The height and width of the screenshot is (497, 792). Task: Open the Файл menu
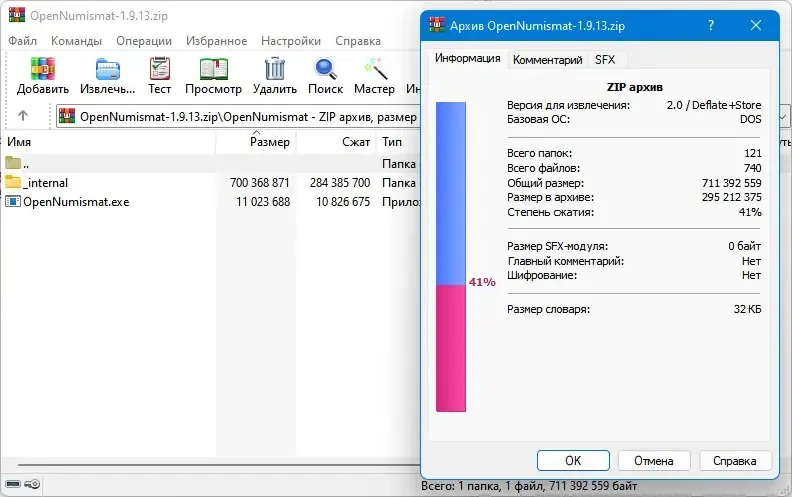coord(22,41)
